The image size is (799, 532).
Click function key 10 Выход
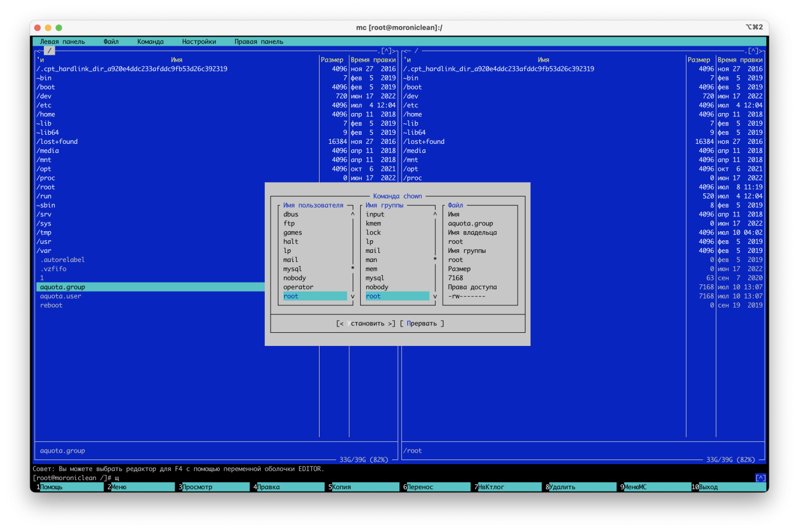[728, 487]
